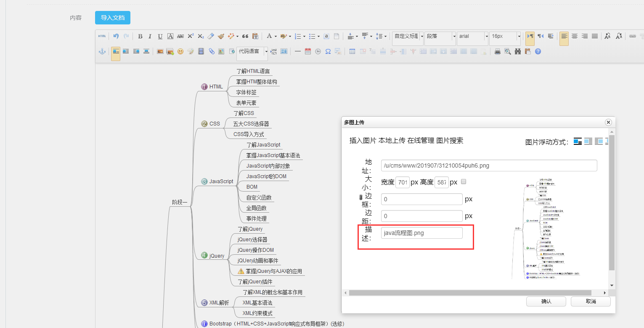Click the undo arrow icon
Screen dimensions: 644x328
(x=116, y=37)
